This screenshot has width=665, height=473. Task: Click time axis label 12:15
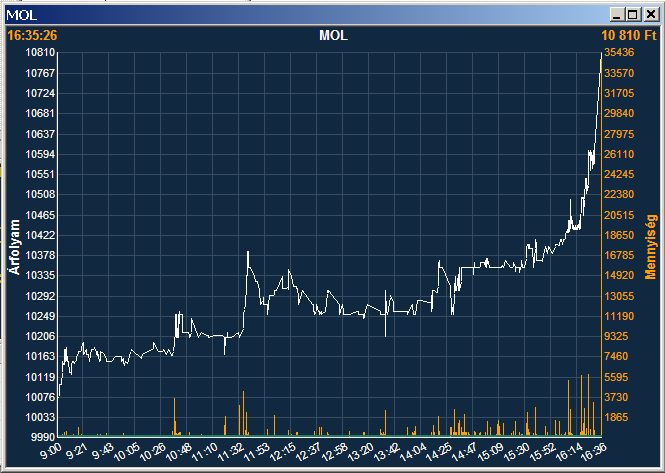point(282,451)
